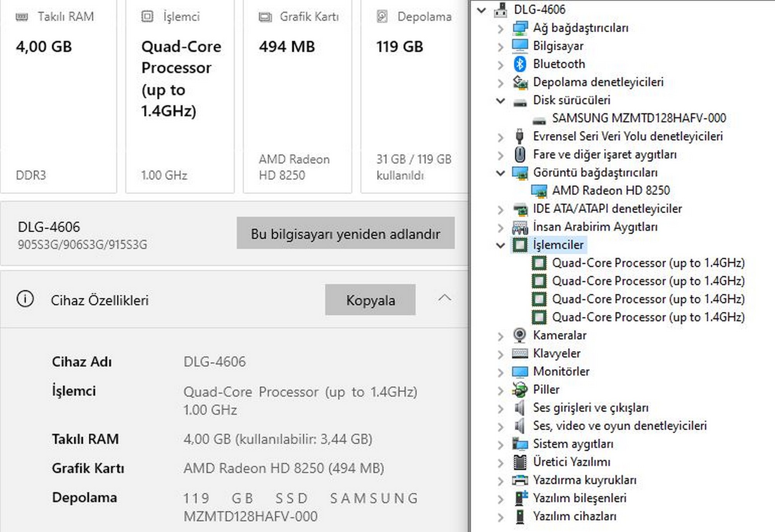
Task: Click the info icon beside Cihaz Özellikleri
Action: (25, 300)
